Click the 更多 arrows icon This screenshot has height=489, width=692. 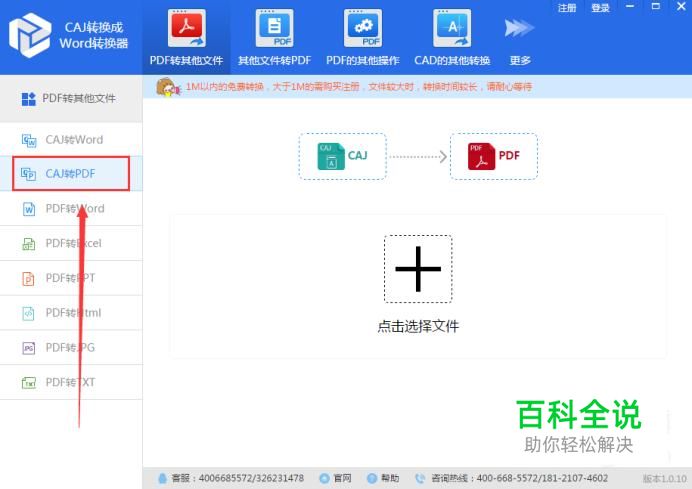click(519, 28)
